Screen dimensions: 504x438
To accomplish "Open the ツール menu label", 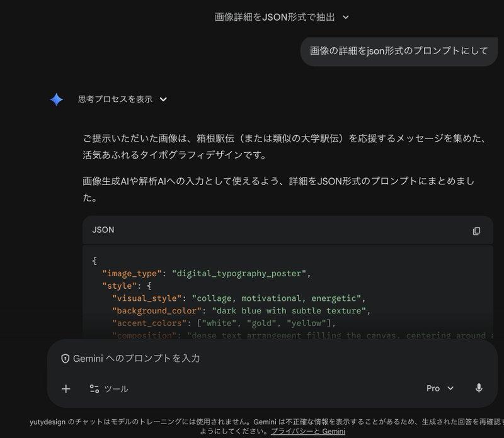I will coord(117,389).
